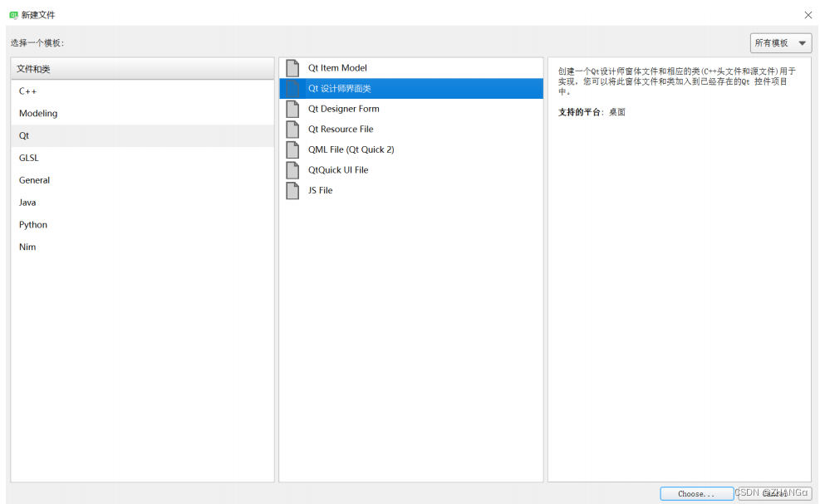Pick the Qt Resource File template
820x504 pixels.
click(411, 130)
